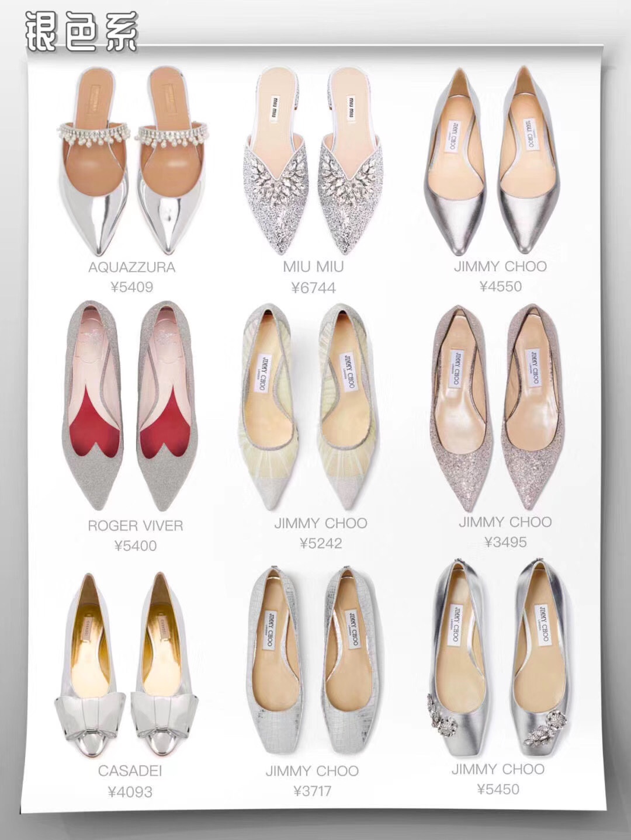Select the ¥5400 price text
The width and height of the screenshot is (631, 840).
136,546
